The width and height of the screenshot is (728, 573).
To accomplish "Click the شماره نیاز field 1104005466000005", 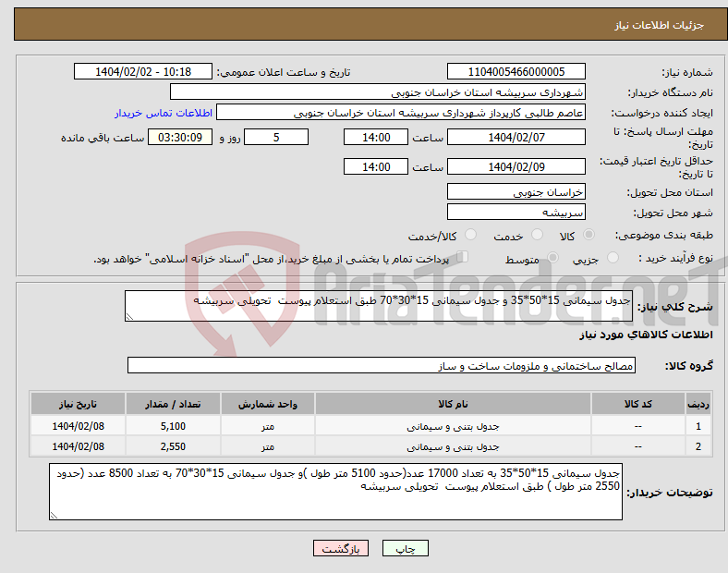I will (516, 71).
